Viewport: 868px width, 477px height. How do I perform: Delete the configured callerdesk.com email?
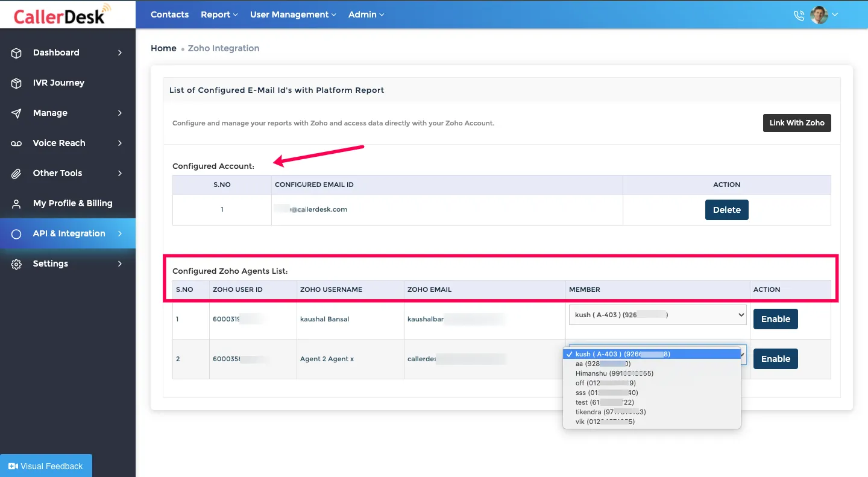(x=727, y=210)
